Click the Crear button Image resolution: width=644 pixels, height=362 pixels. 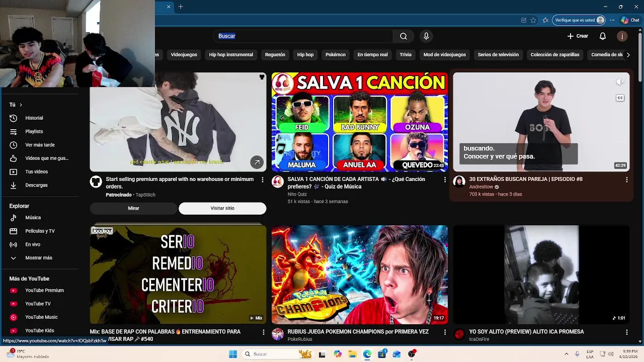(x=578, y=36)
